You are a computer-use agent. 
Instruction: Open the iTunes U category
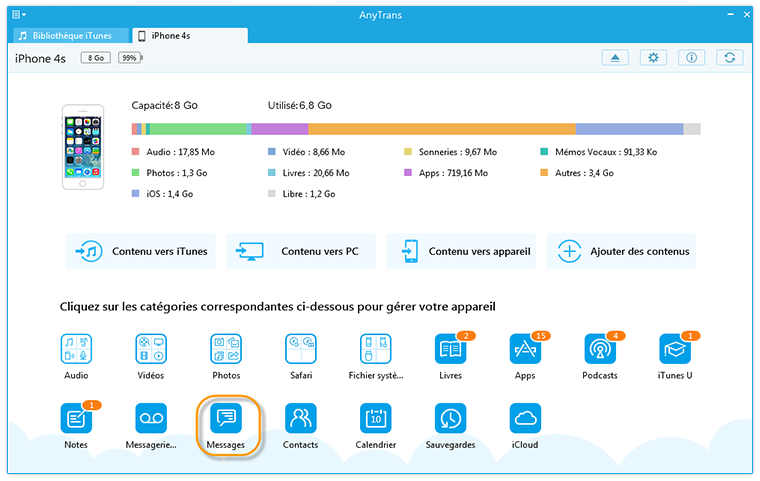675,349
